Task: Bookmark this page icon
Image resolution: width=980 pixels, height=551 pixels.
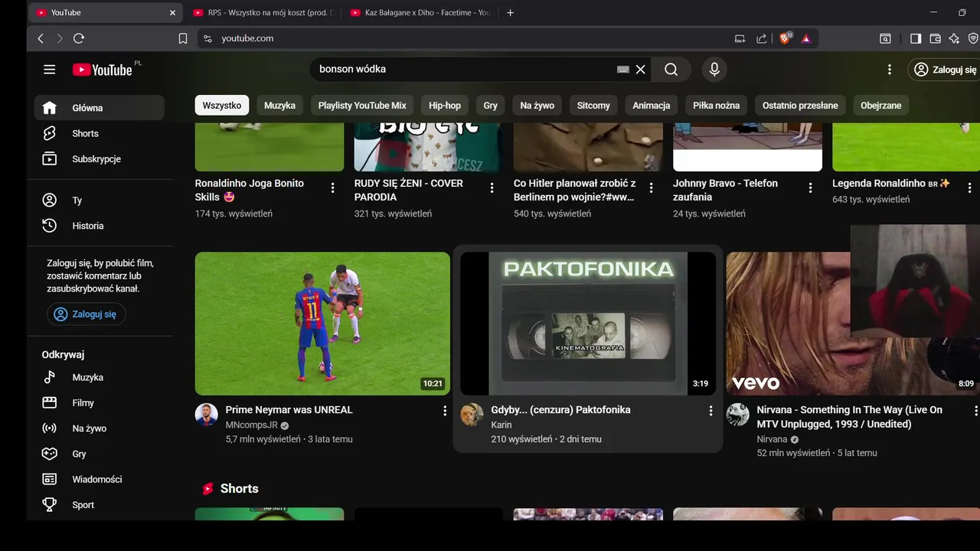Action: [183, 38]
